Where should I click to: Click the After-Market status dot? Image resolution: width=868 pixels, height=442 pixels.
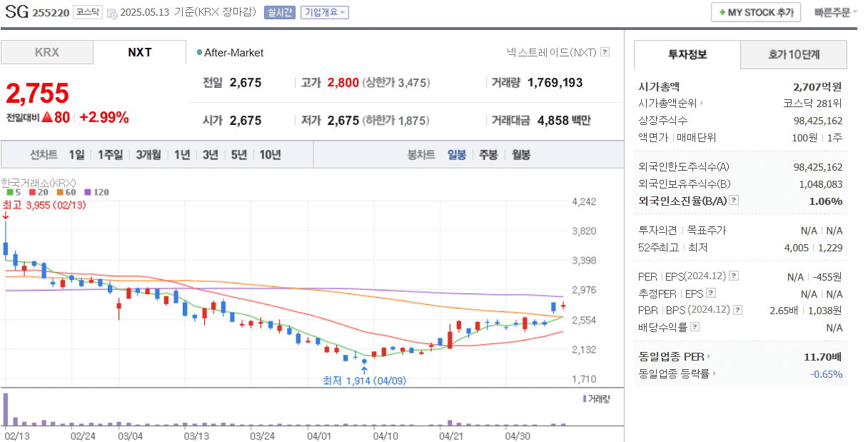[x=199, y=53]
